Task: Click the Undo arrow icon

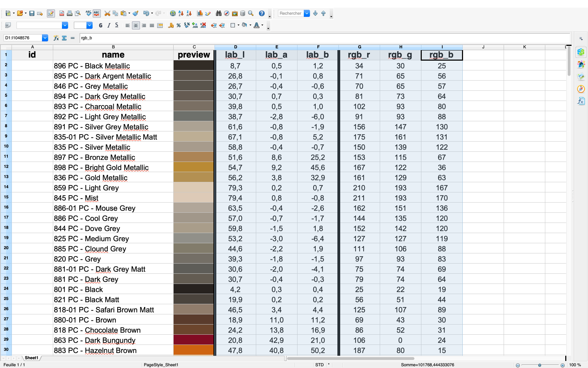Action: point(146,13)
